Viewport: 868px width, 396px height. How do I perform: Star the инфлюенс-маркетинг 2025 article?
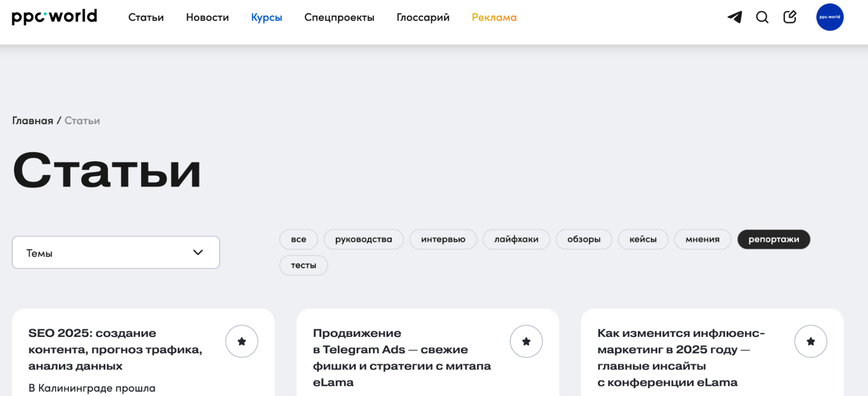click(812, 341)
